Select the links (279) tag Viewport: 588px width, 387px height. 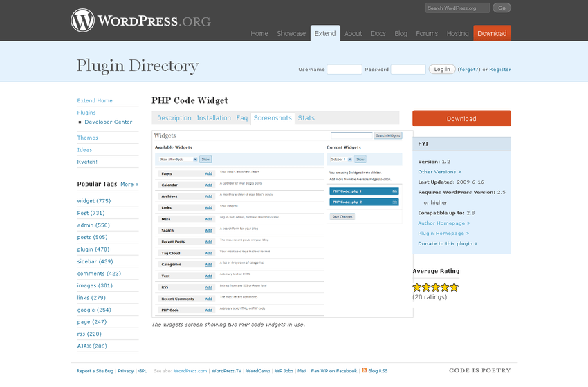[x=91, y=297]
